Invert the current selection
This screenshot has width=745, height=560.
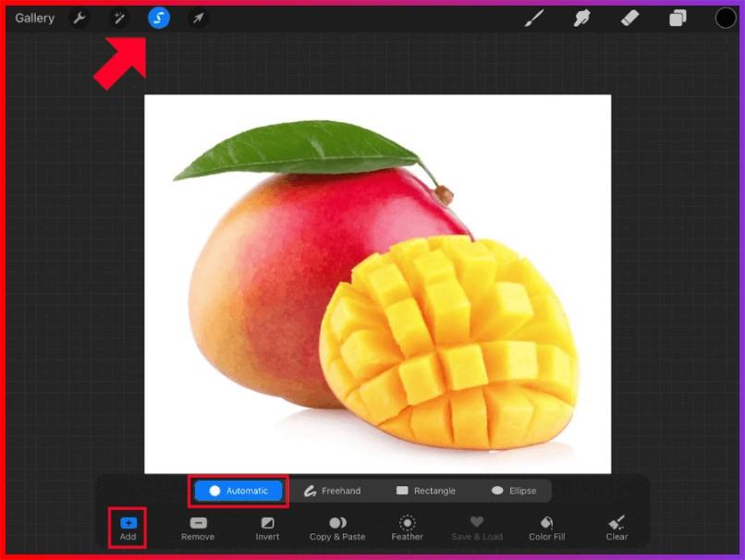267,528
